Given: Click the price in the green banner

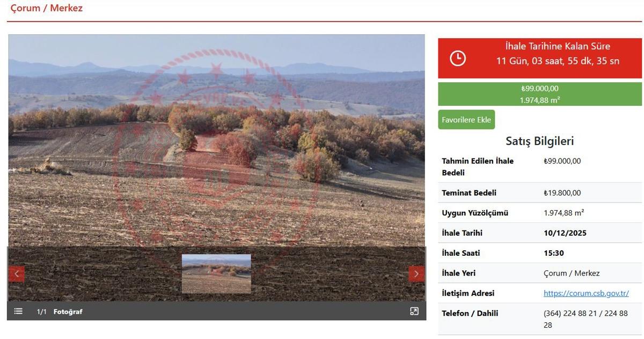Looking at the screenshot, I should (x=539, y=89).
